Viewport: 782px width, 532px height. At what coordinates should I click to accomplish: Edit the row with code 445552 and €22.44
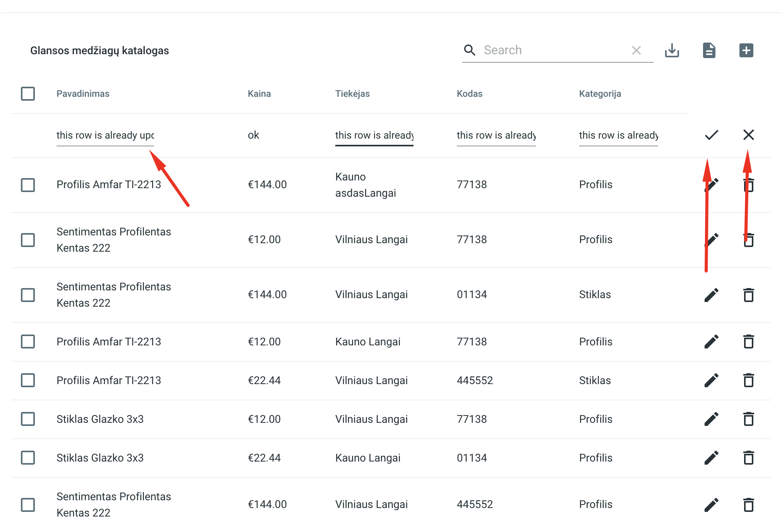[x=712, y=380]
